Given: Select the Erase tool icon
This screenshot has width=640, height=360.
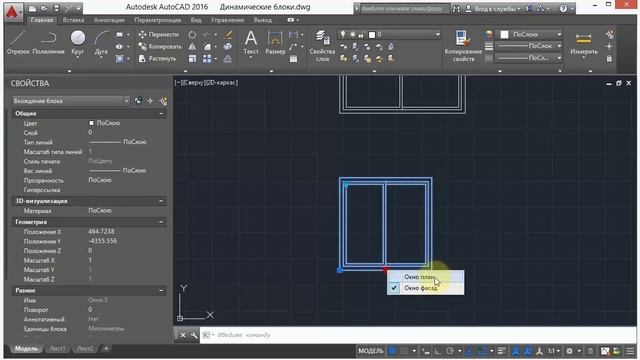Looking at the screenshot, I should [228, 35].
